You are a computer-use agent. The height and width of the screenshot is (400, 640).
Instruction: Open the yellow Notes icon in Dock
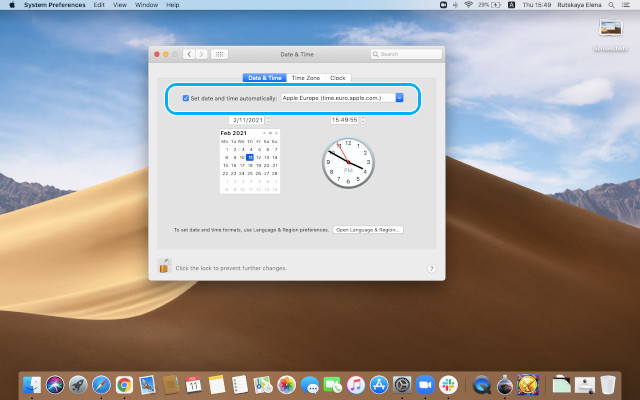(217, 385)
